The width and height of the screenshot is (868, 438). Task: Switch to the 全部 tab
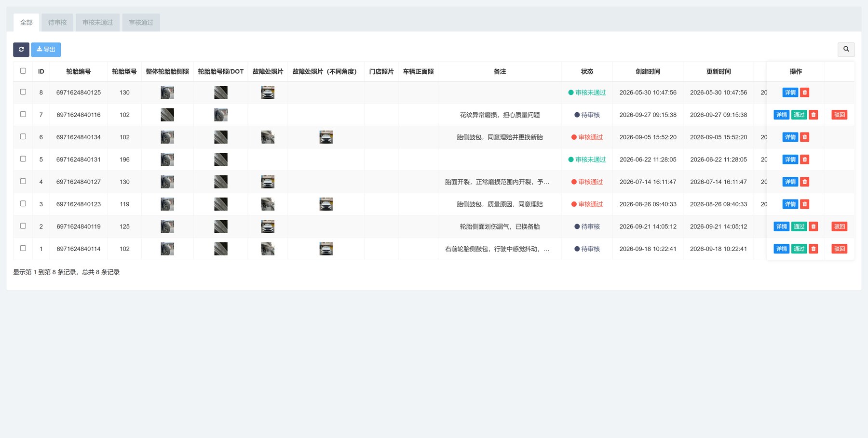point(27,23)
